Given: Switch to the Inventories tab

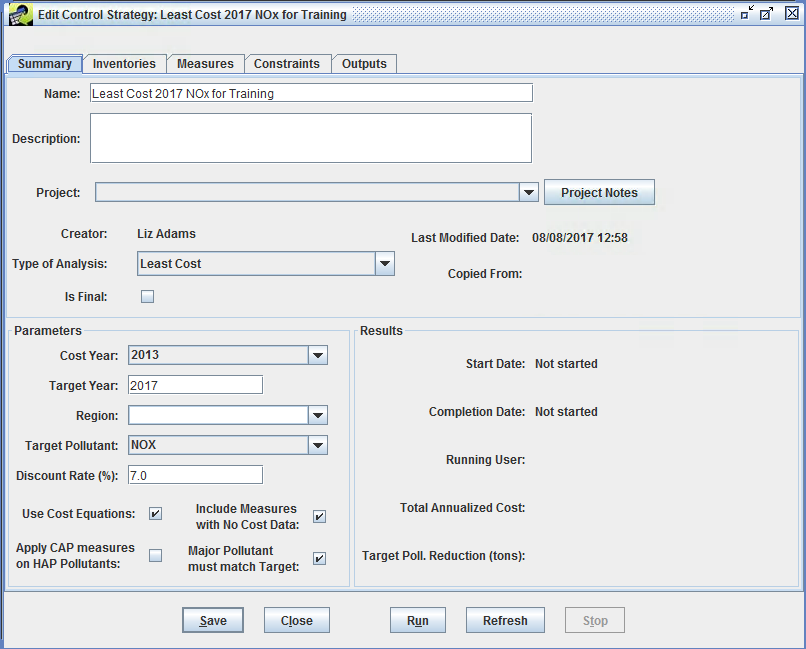Looking at the screenshot, I should pos(124,62).
